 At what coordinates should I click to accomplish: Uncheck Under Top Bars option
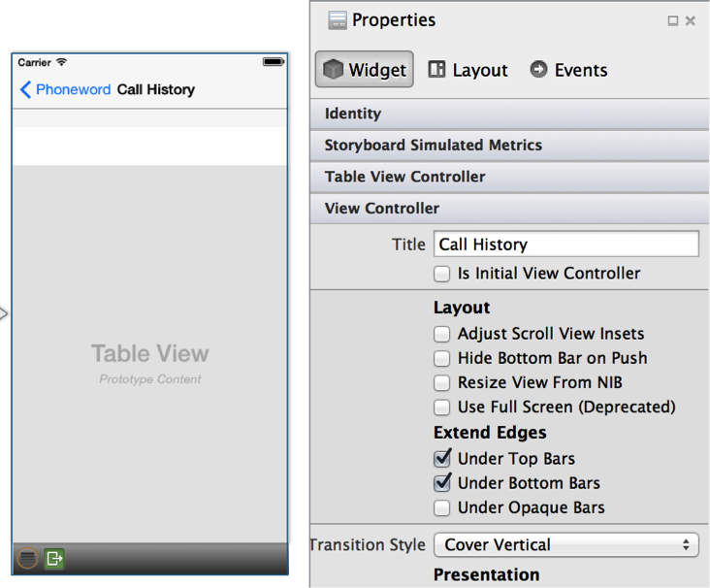coord(442,459)
